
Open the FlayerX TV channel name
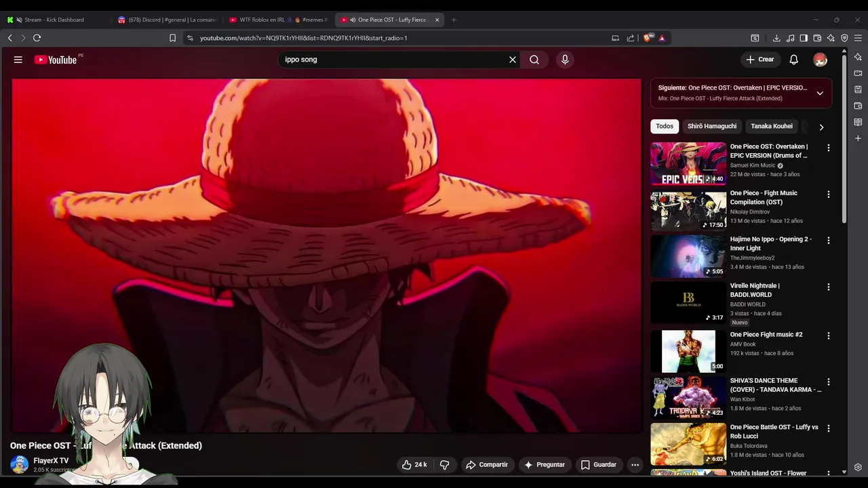point(51,461)
